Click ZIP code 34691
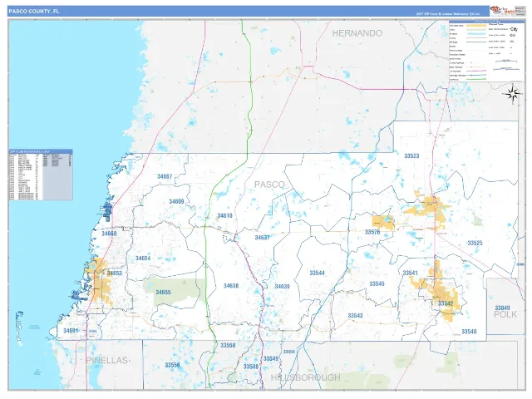Viewport: 532px width, 399px height. 71,331
